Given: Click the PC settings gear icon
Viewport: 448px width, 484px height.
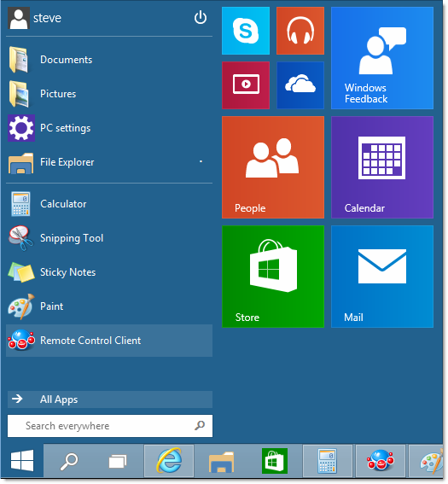Looking at the screenshot, I should point(21,128).
